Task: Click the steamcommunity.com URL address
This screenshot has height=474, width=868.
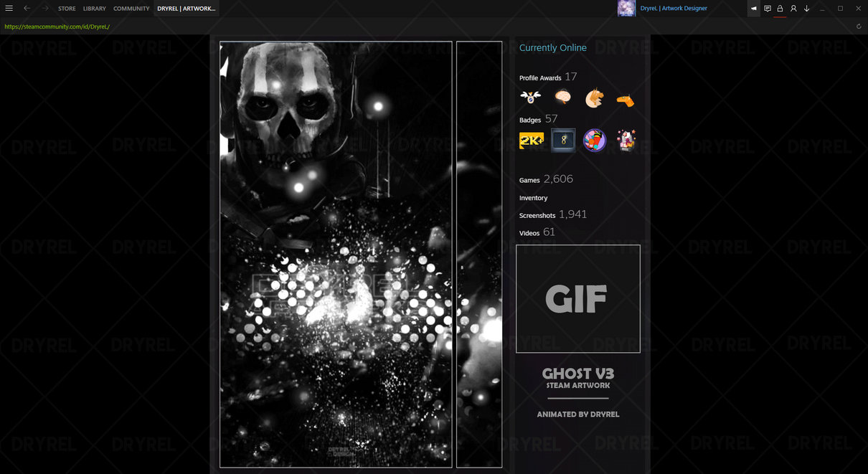Action: pos(57,27)
